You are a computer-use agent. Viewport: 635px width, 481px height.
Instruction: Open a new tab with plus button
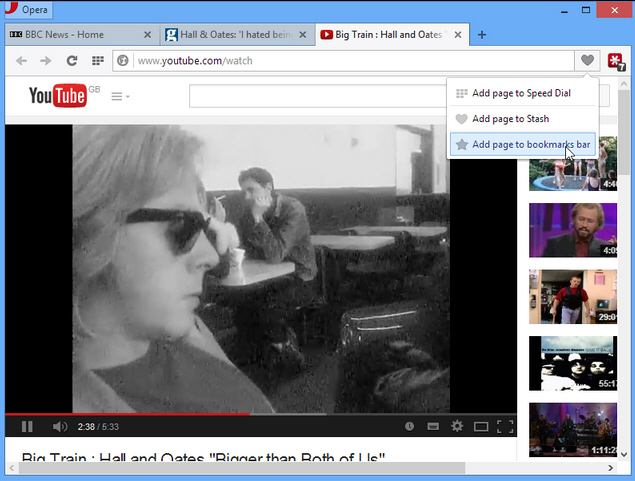tap(482, 35)
